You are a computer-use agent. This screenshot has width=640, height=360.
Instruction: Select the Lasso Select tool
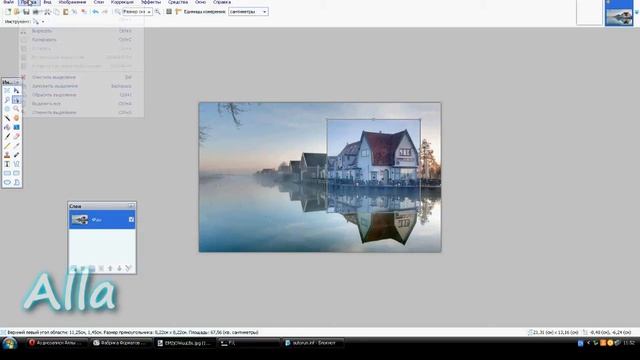(x=7, y=100)
